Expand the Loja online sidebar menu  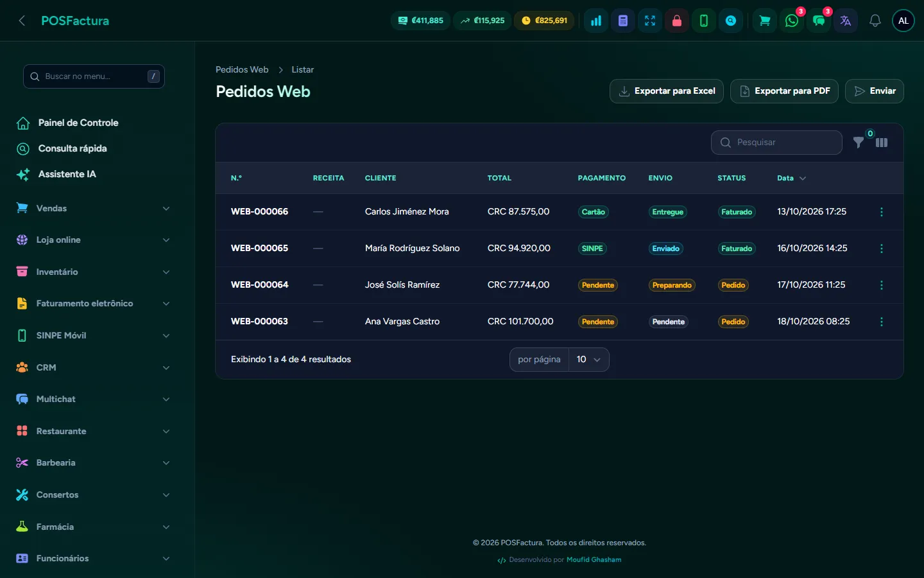(x=94, y=240)
